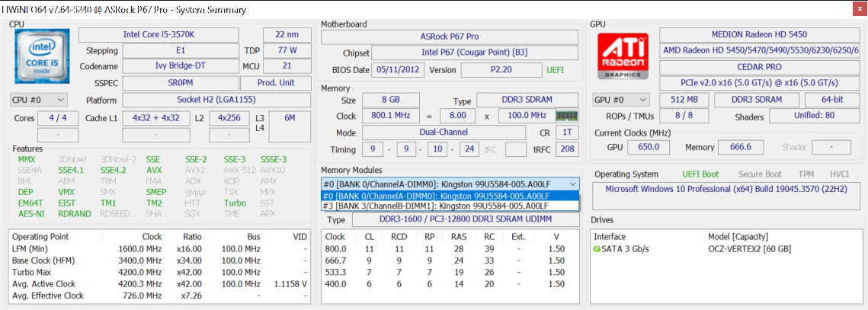The height and width of the screenshot is (310, 868).
Task: Click the UEFI Boot indicator
Action: point(700,174)
